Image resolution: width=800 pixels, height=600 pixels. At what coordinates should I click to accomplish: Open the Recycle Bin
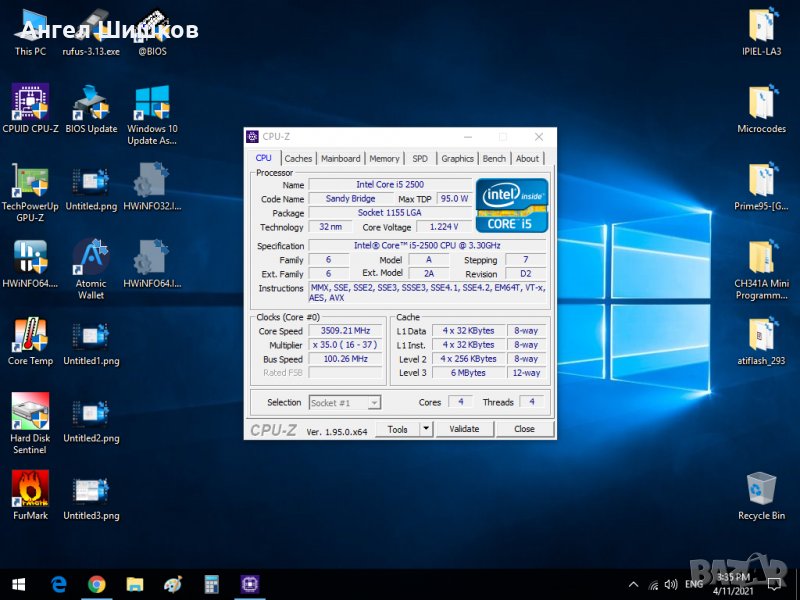pyautogui.click(x=761, y=490)
